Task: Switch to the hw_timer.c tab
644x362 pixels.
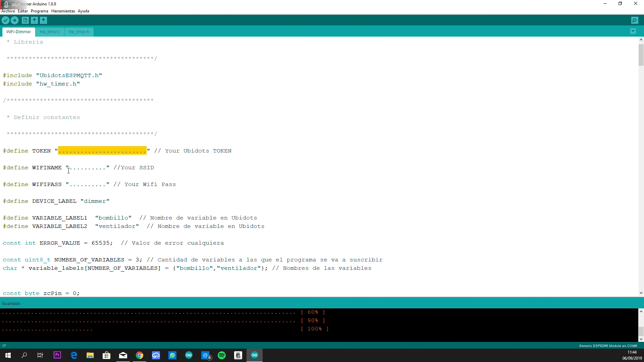Action: click(50, 32)
